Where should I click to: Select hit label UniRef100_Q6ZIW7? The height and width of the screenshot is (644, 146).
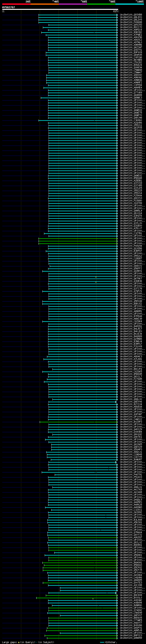(x=131, y=47)
